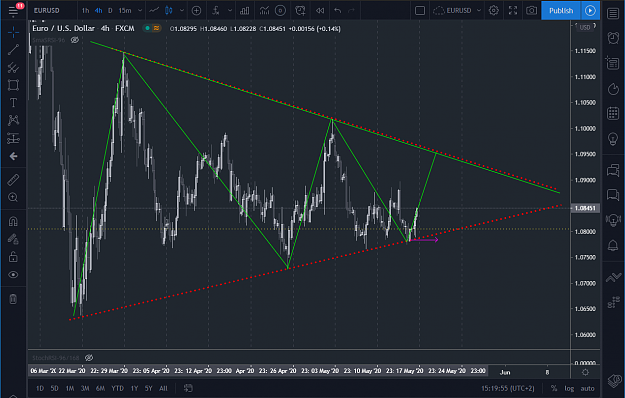Screen dimensions: 625x398
Task: Redo the last chart action
Action: (351, 11)
